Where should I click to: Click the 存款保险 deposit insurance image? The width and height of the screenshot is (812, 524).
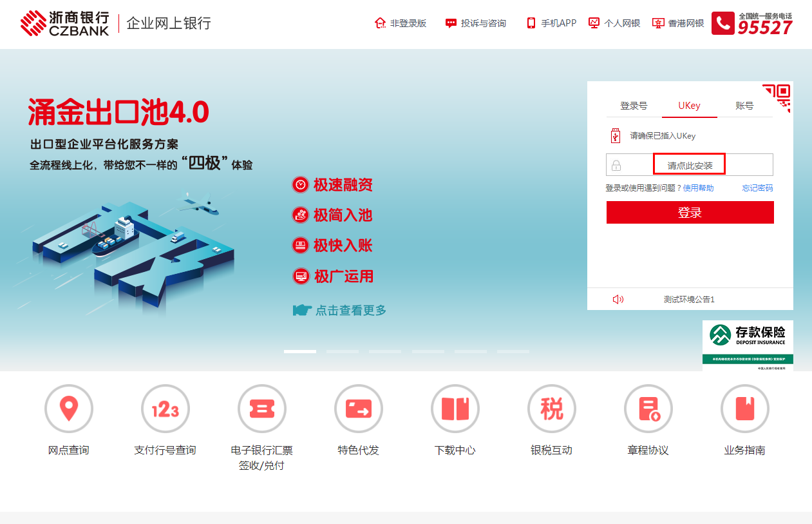(748, 345)
